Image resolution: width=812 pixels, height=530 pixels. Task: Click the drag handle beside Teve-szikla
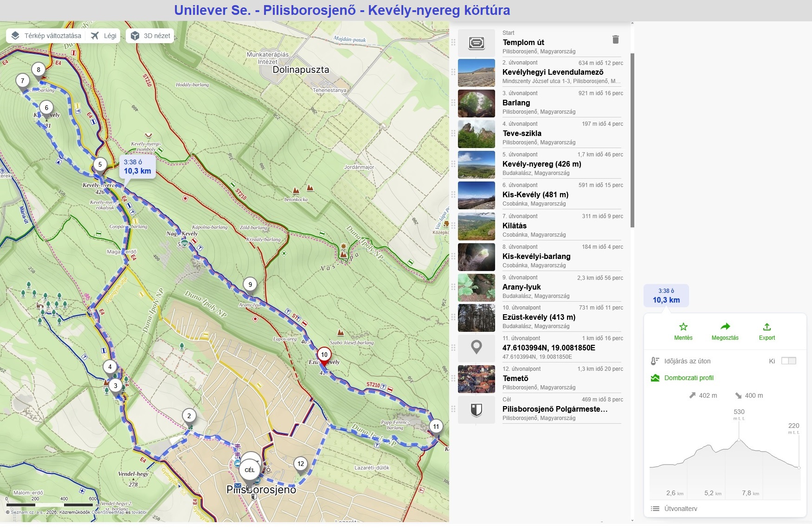453,134
